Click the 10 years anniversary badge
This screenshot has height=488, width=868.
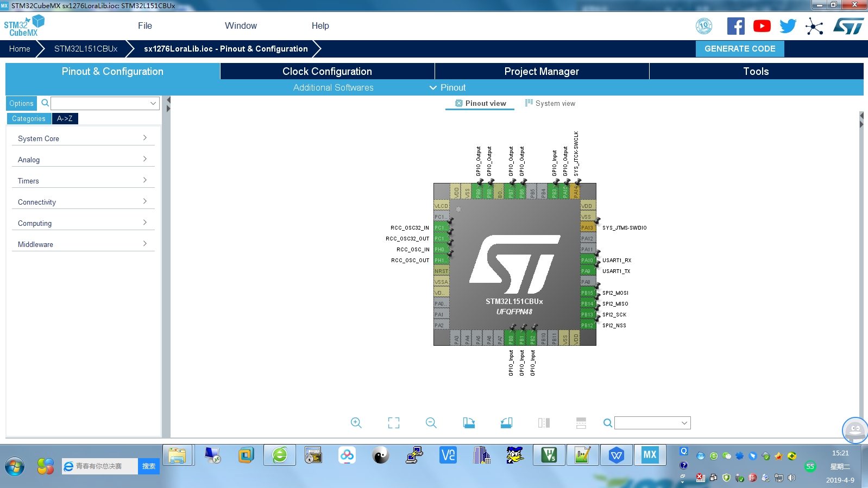pyautogui.click(x=704, y=26)
